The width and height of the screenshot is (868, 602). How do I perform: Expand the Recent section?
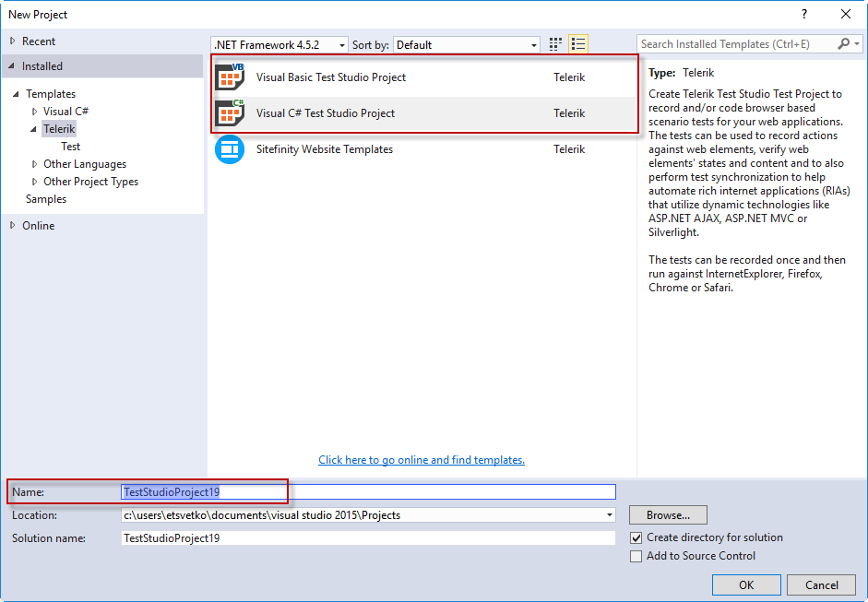(x=13, y=41)
